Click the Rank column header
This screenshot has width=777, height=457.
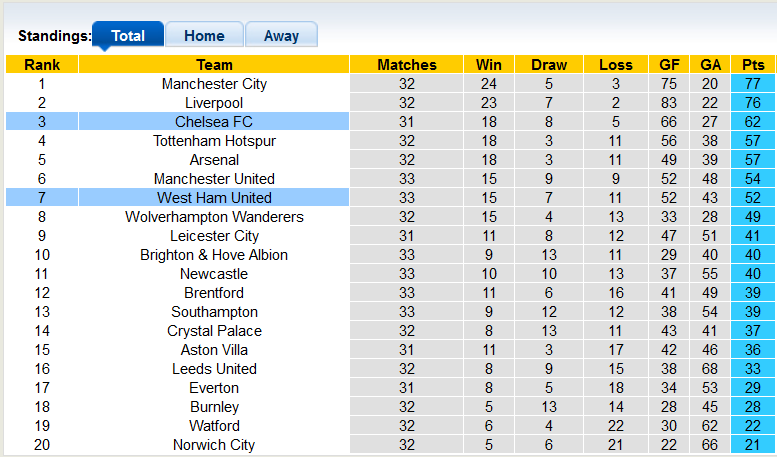pyautogui.click(x=42, y=65)
